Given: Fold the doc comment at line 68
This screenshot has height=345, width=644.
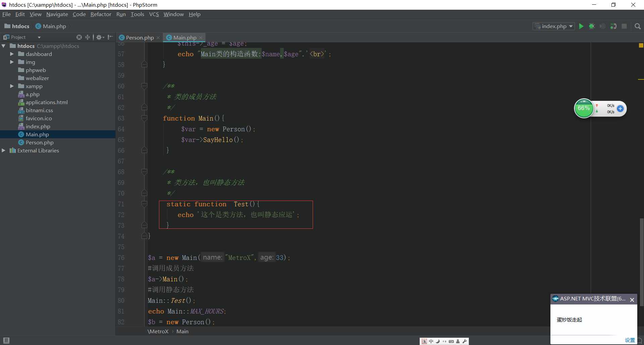Looking at the screenshot, I should (x=144, y=172).
